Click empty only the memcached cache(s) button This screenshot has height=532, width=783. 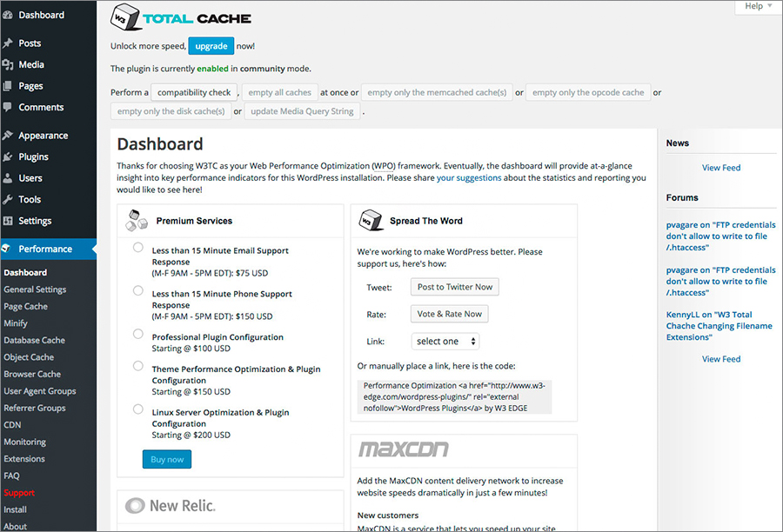pos(437,92)
